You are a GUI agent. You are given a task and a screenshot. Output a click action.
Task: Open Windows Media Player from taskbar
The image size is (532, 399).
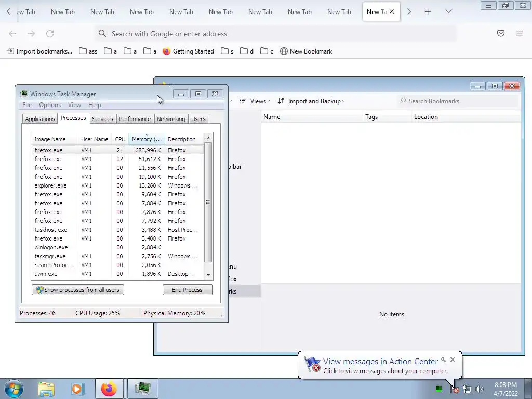[x=77, y=389]
